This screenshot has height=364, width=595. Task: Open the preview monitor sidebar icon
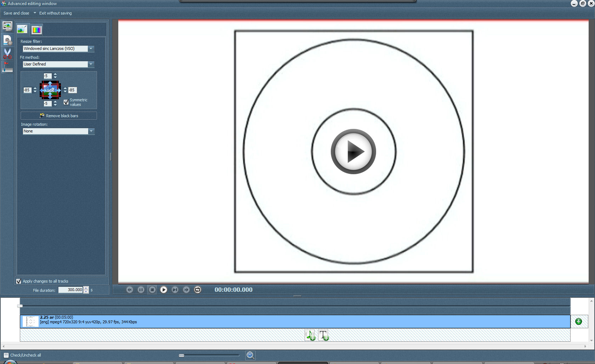(x=7, y=26)
